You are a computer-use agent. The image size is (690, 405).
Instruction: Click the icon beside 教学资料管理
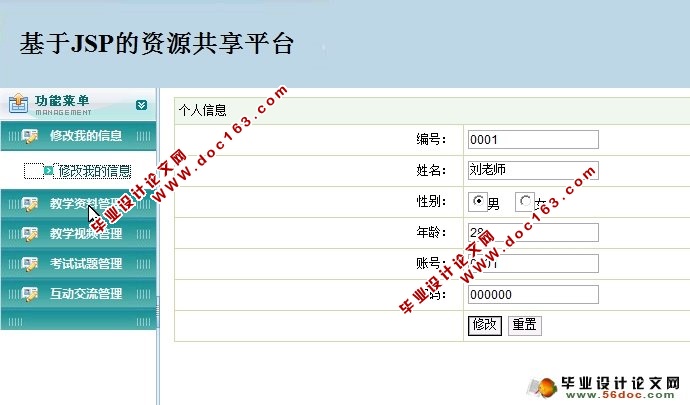click(x=30, y=204)
